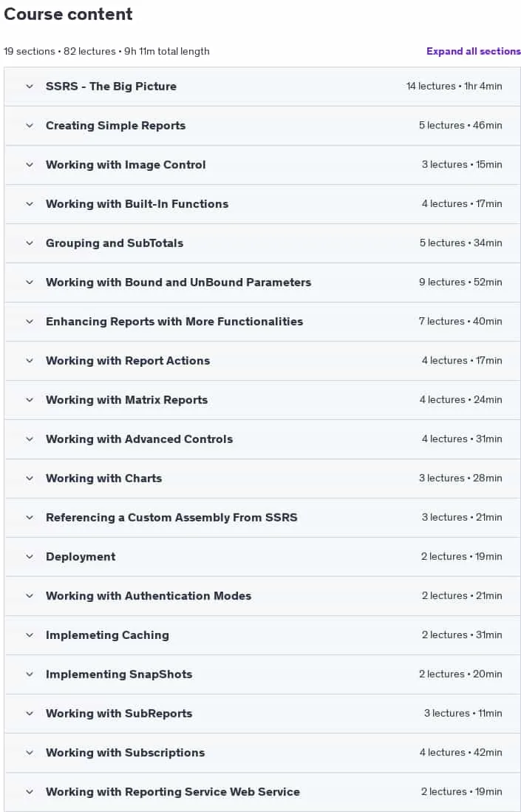Click the Working with Subscriptions heading
Screen dimensions: 521x812
125,752
